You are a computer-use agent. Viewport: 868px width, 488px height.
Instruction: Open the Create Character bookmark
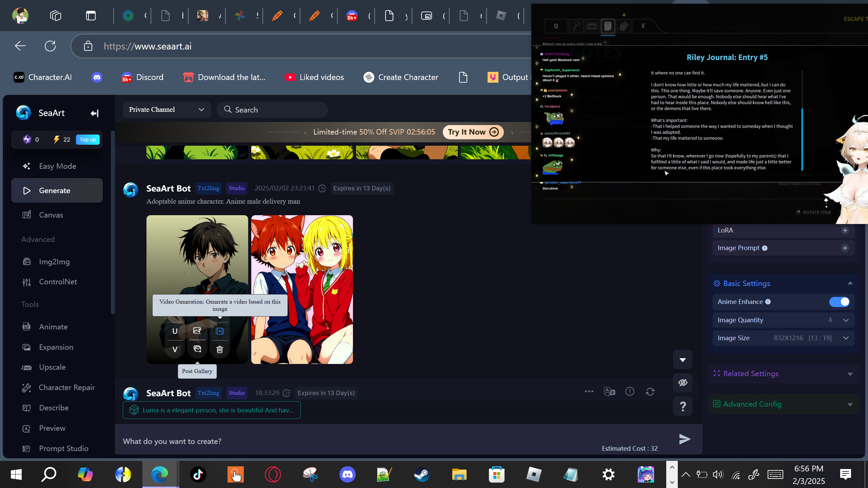click(401, 77)
